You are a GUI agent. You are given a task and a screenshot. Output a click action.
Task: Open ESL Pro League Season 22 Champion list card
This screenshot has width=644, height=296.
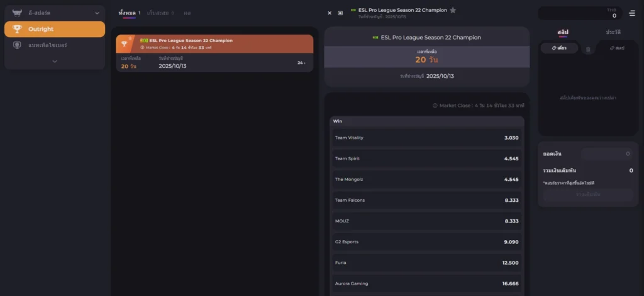[x=214, y=53]
